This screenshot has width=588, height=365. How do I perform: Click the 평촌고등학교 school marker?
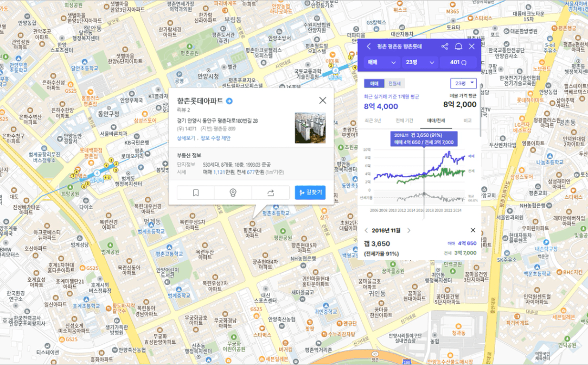tap(169, 247)
